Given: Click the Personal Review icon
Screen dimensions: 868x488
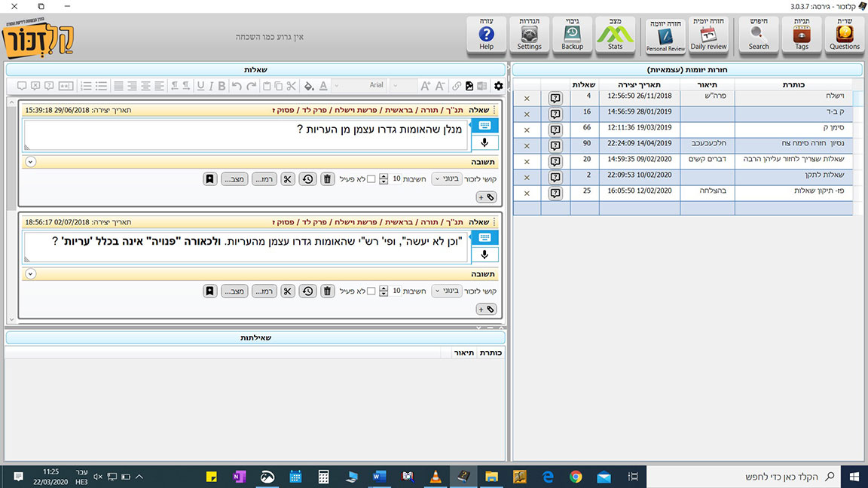Looking at the screenshot, I should [665, 35].
